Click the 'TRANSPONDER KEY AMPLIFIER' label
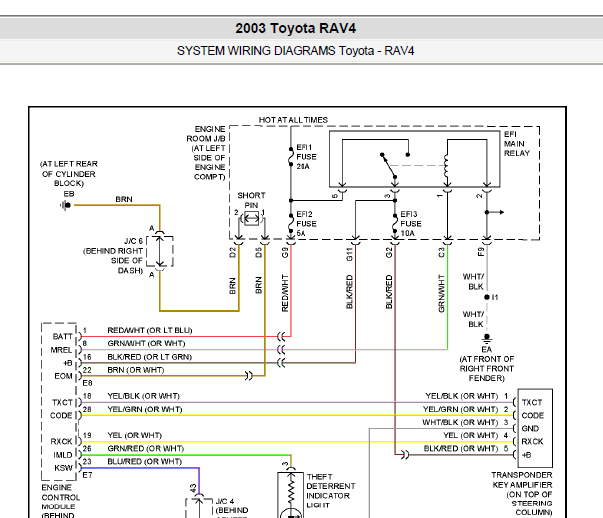Viewport: 603px width, 518px height. (x=522, y=480)
